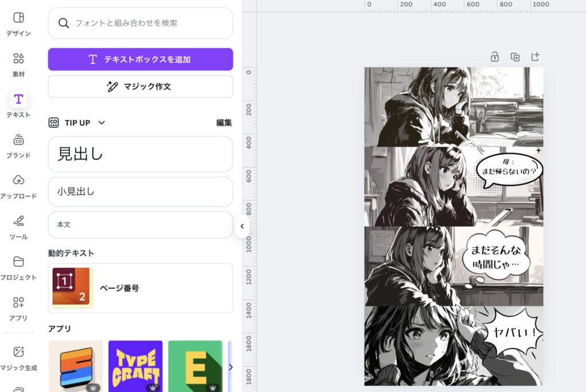586x392 pixels.
Task: Open the ブランド brand panel
Action: [18, 145]
